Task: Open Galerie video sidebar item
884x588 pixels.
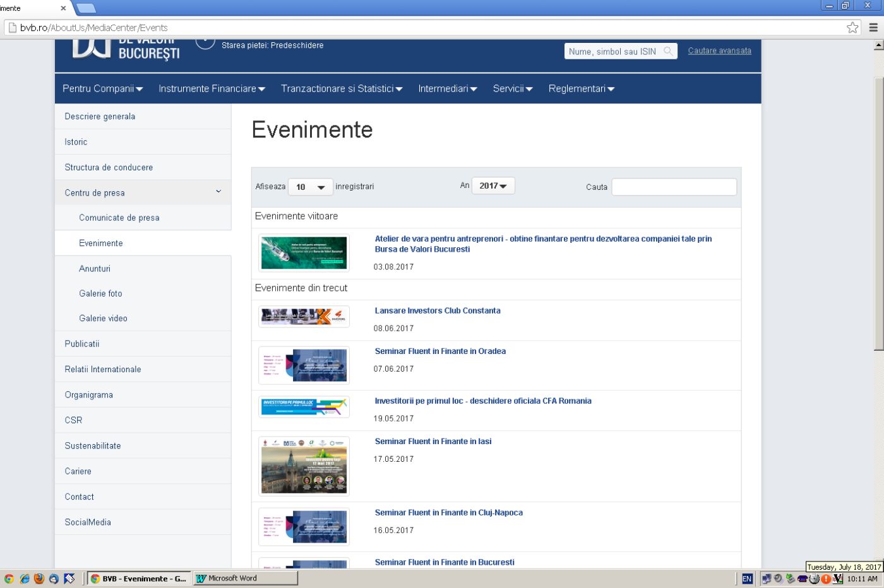Action: pyautogui.click(x=143, y=319)
